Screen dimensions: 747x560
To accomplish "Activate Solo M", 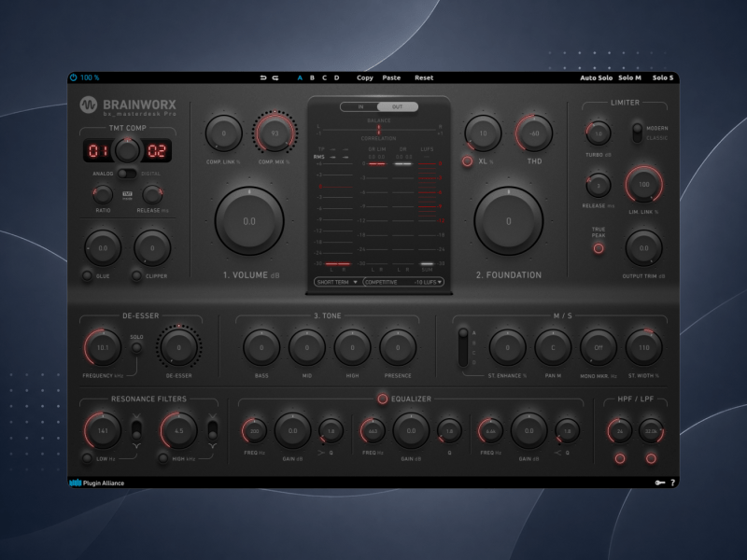I will point(629,77).
